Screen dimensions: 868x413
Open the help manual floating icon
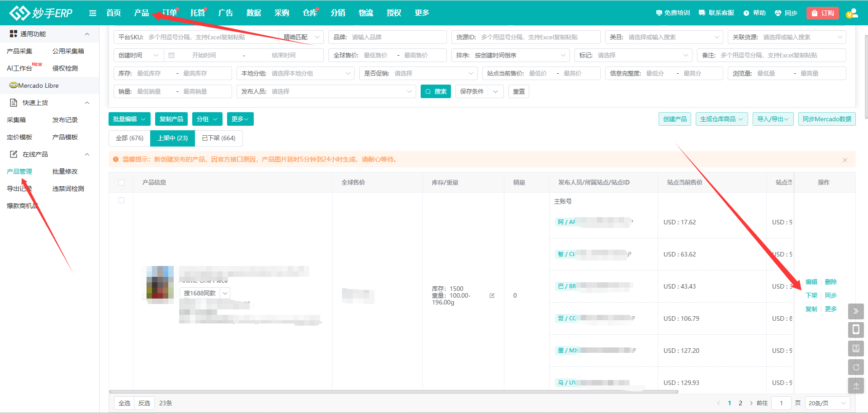tap(856, 348)
